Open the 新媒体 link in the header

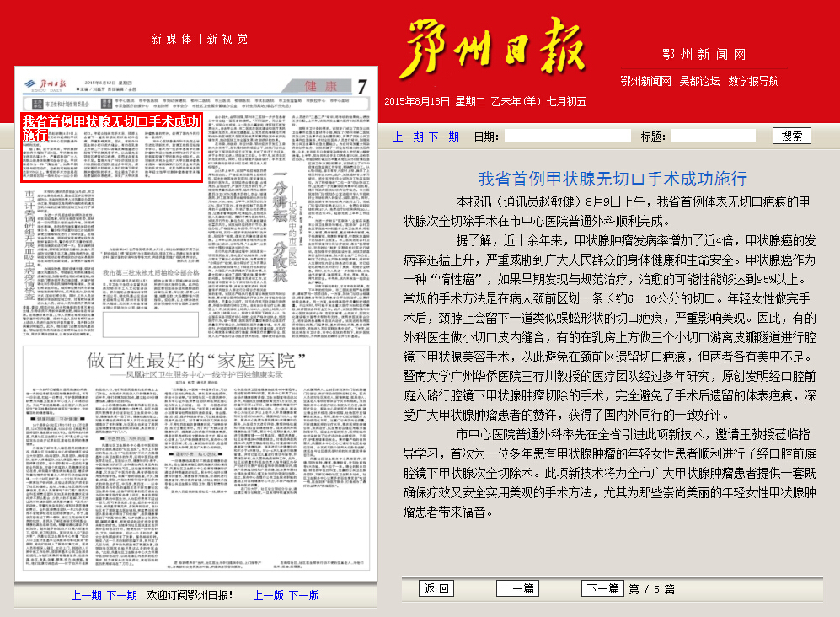click(171, 39)
